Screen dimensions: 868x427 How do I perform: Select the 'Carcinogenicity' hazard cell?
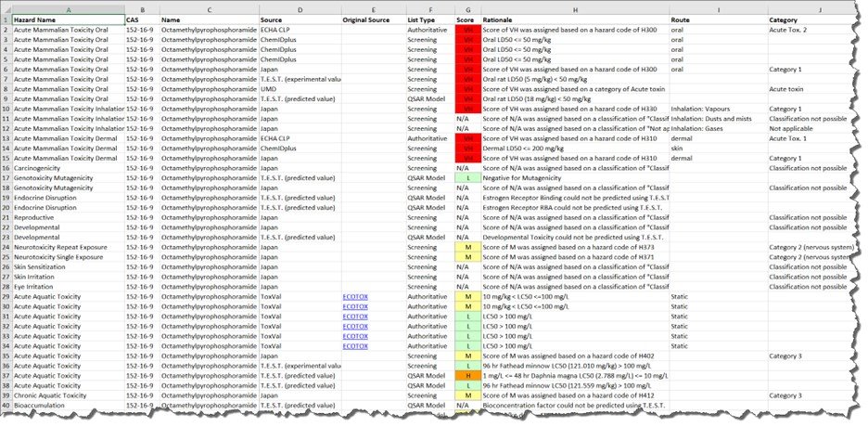tap(69, 168)
